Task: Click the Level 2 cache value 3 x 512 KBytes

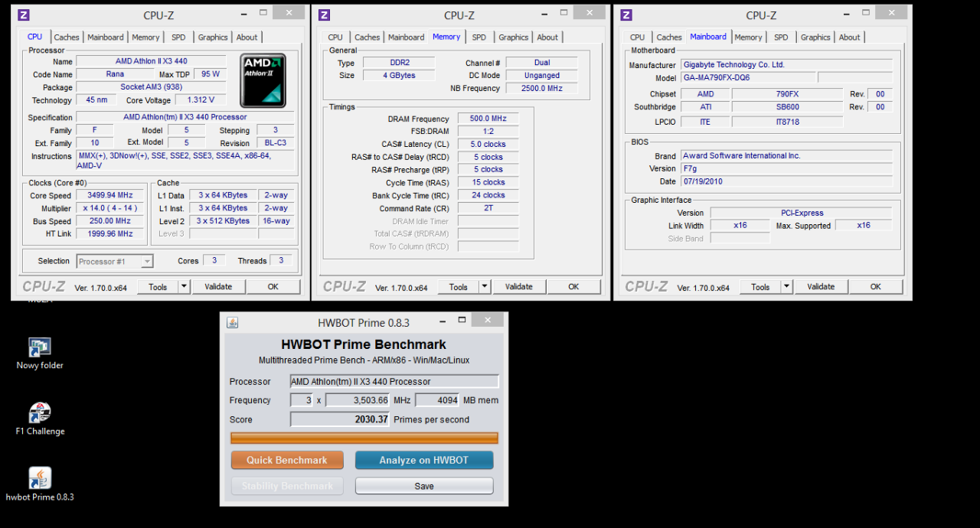Action: (x=223, y=221)
